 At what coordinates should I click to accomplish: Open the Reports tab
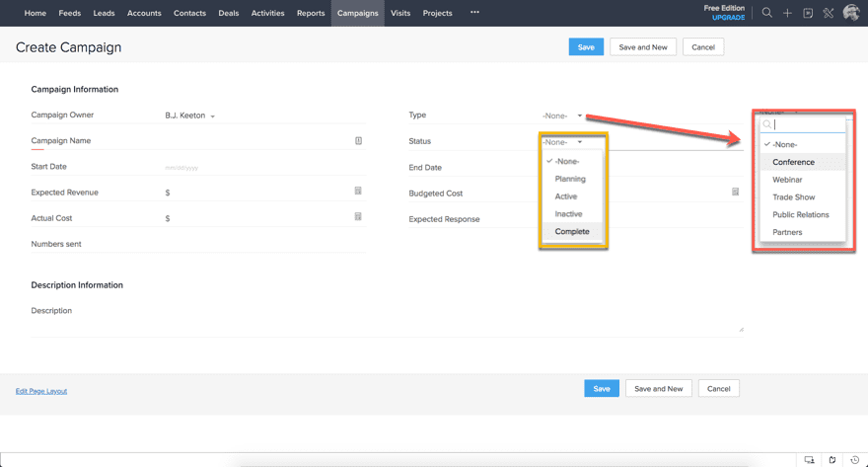(311, 13)
